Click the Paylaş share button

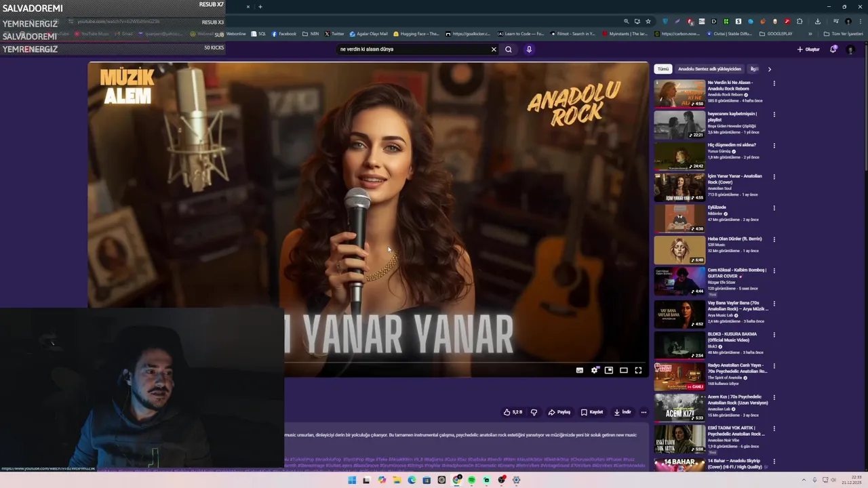click(x=559, y=412)
